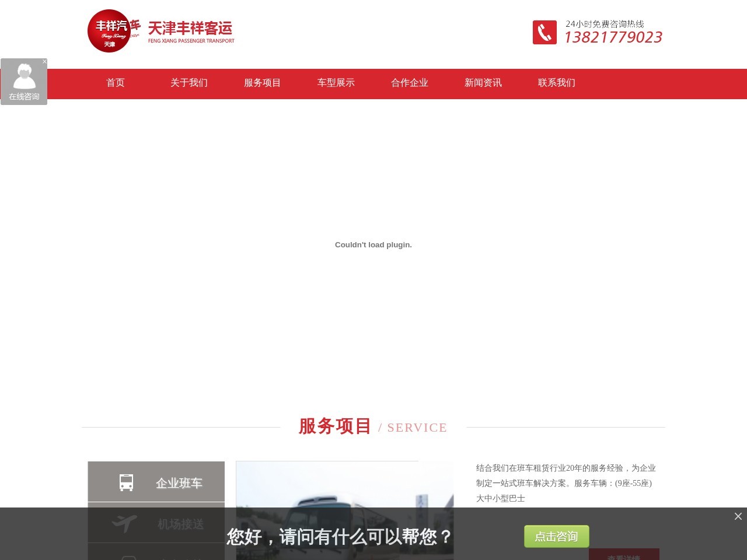
Task: Click the 服务项目 / SERVICE section heading
Action: (x=373, y=426)
